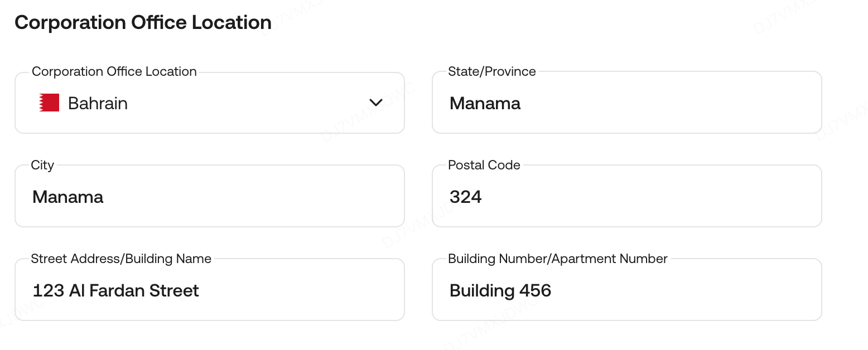The image size is (868, 350).
Task: Expand the country dropdown chevron arrow
Action: coord(376,103)
